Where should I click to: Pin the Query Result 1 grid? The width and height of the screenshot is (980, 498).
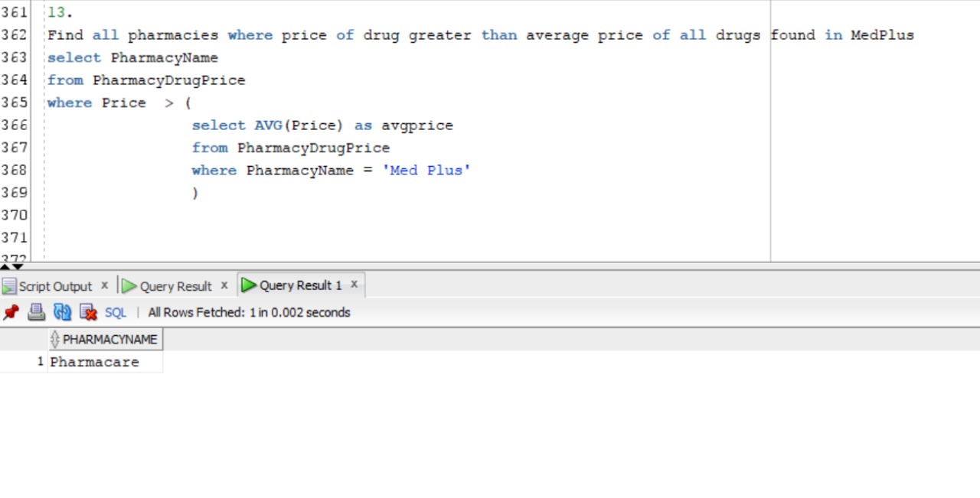(x=11, y=312)
